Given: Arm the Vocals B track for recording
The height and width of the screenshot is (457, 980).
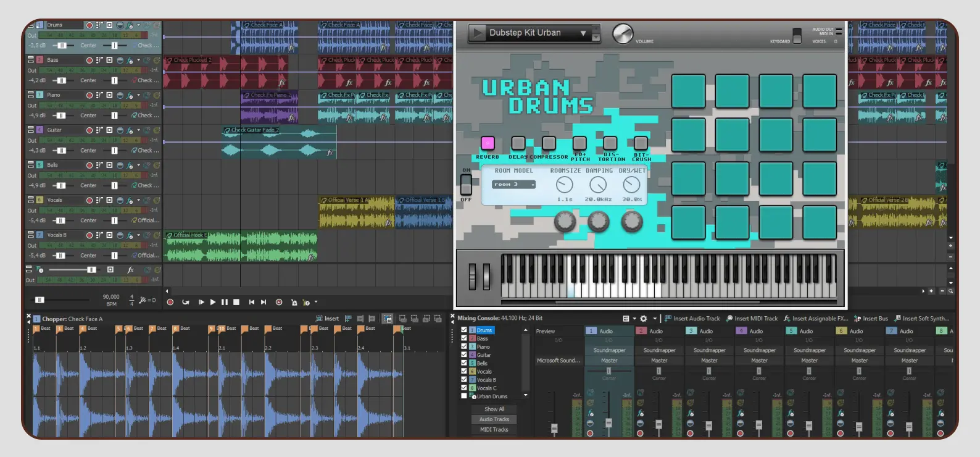Looking at the screenshot, I should pyautogui.click(x=89, y=235).
